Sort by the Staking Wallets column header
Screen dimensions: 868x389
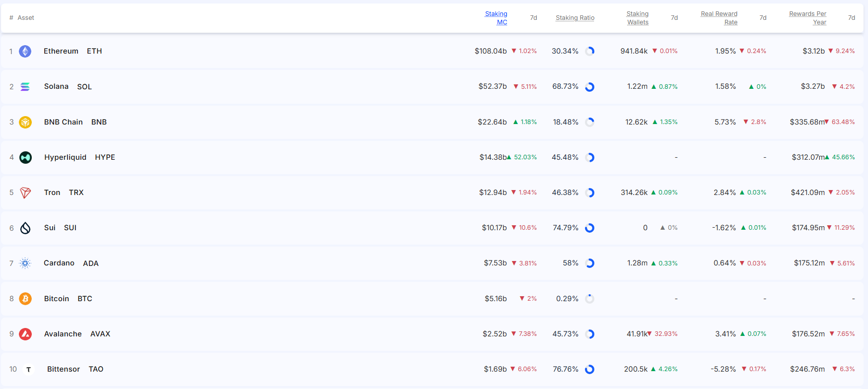(638, 18)
